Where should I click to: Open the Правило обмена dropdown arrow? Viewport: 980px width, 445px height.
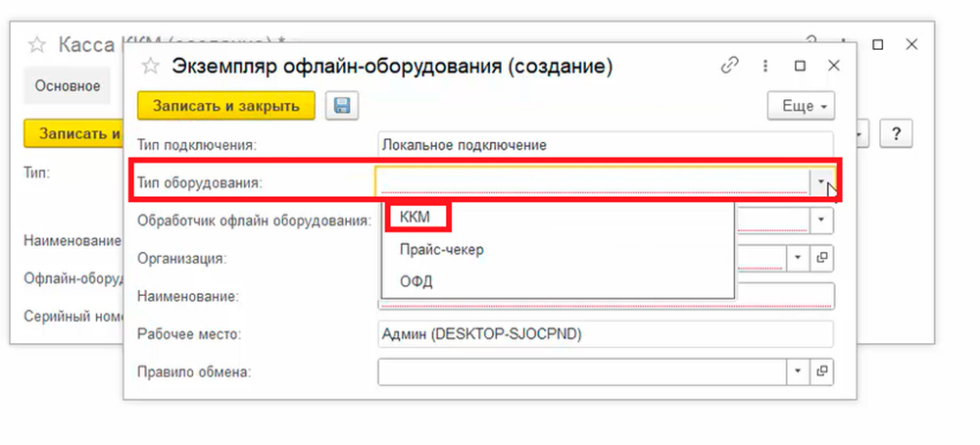point(798,371)
